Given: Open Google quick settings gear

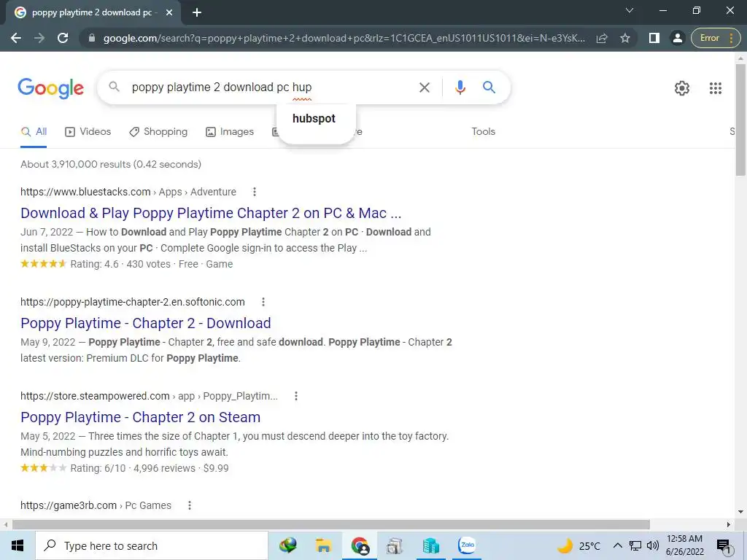Looking at the screenshot, I should tap(682, 88).
